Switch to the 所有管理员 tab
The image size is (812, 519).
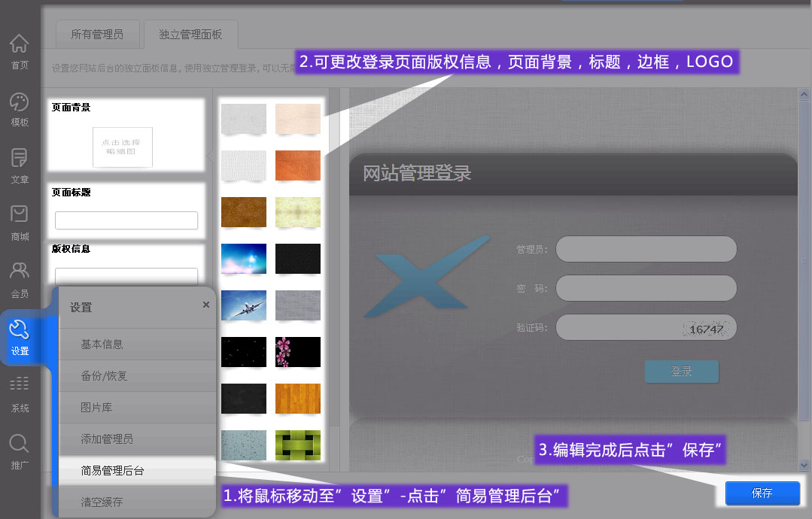click(x=96, y=35)
